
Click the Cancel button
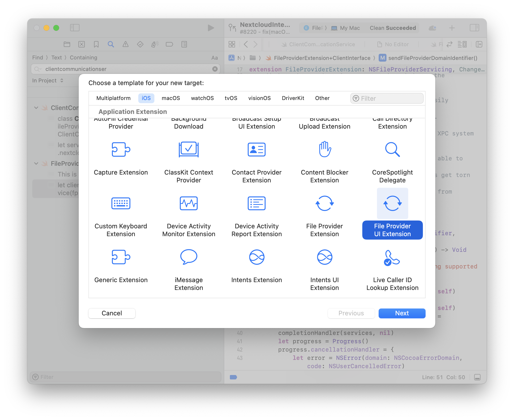[112, 313]
